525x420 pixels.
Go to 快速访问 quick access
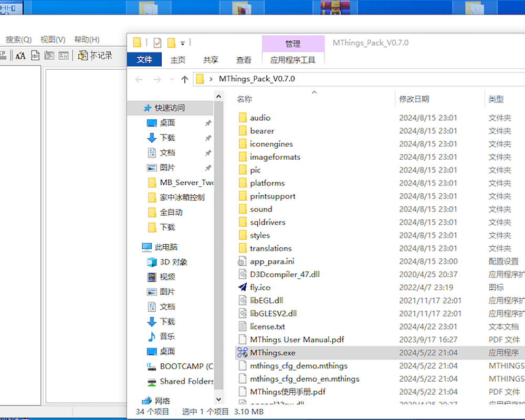170,108
